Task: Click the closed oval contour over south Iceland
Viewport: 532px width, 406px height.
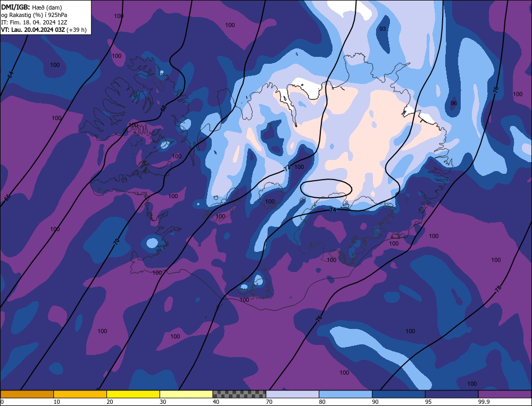Action: (327, 189)
